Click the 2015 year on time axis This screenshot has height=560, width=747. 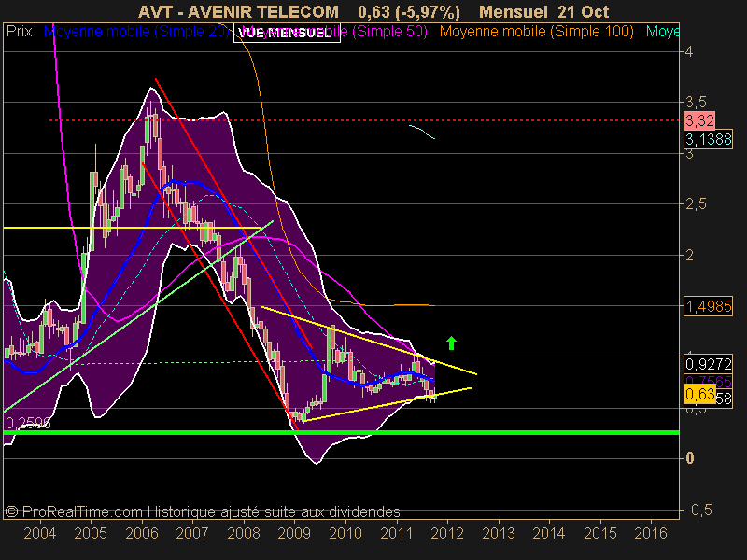point(600,533)
